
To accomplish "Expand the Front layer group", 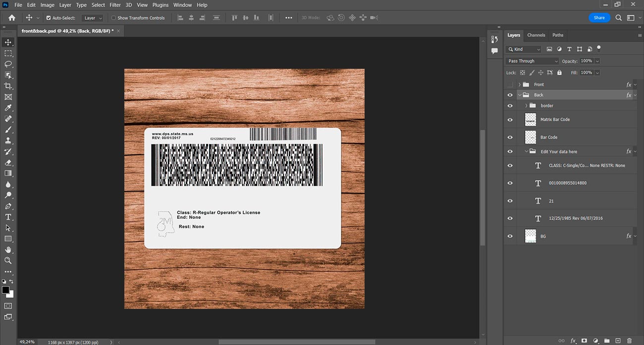I will pyautogui.click(x=519, y=85).
